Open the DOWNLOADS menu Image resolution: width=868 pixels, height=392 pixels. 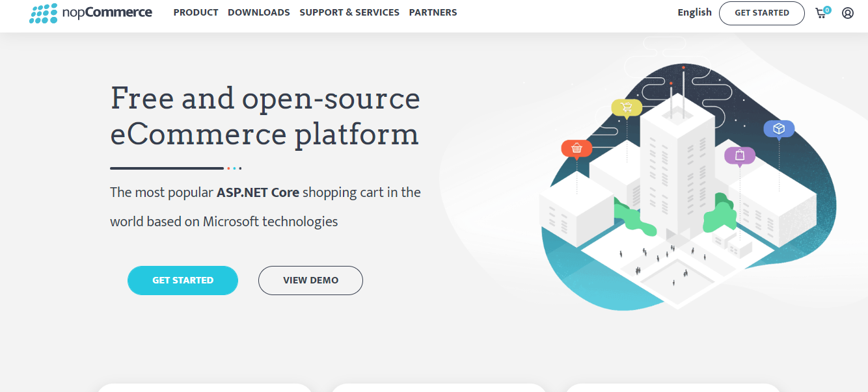pyautogui.click(x=259, y=12)
